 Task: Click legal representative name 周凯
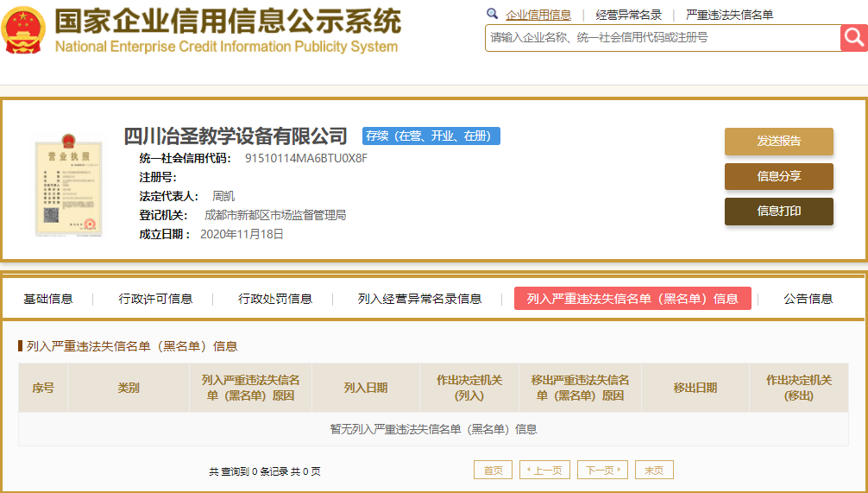223,196
